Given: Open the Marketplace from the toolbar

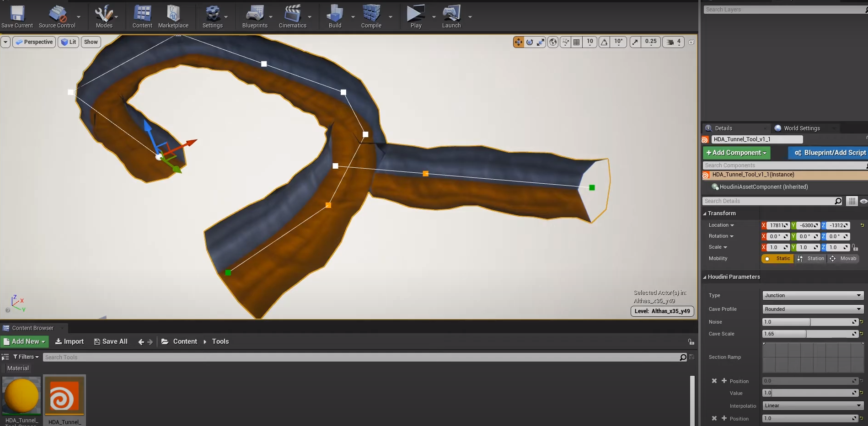Looking at the screenshot, I should point(173,16).
